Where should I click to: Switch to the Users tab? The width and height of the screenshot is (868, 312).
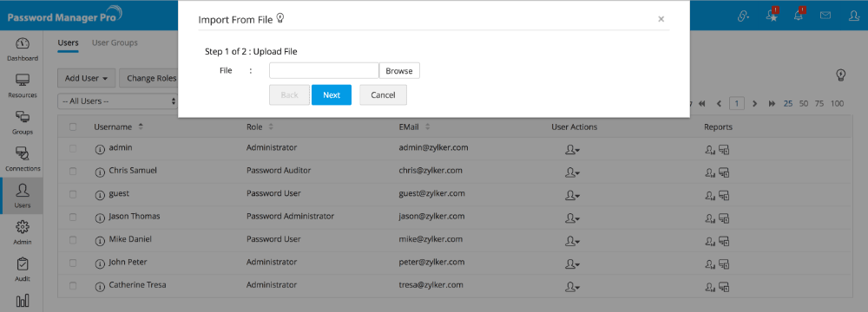click(68, 42)
